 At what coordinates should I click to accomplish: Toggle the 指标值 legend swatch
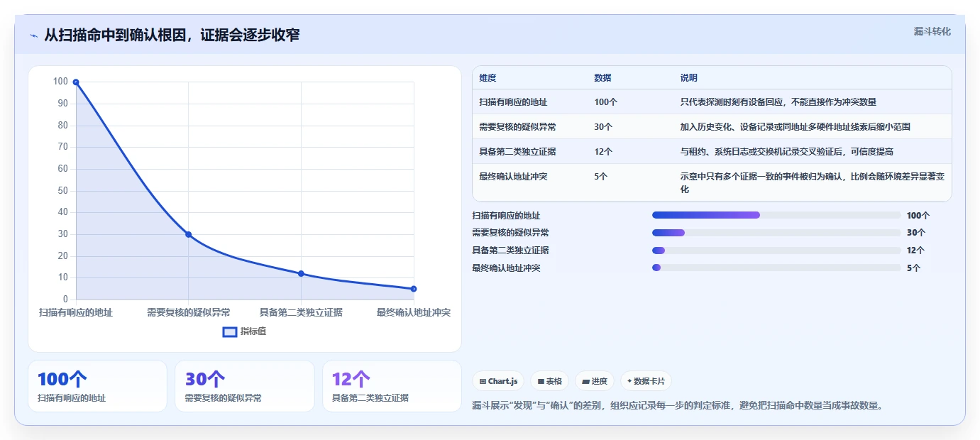tap(230, 331)
